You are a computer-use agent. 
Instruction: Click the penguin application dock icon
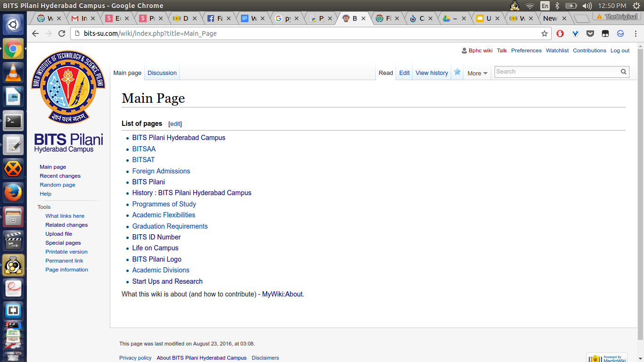[x=13, y=265]
